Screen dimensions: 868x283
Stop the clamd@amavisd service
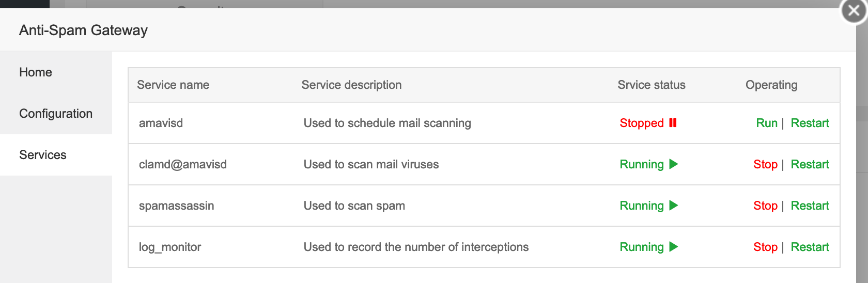765,164
